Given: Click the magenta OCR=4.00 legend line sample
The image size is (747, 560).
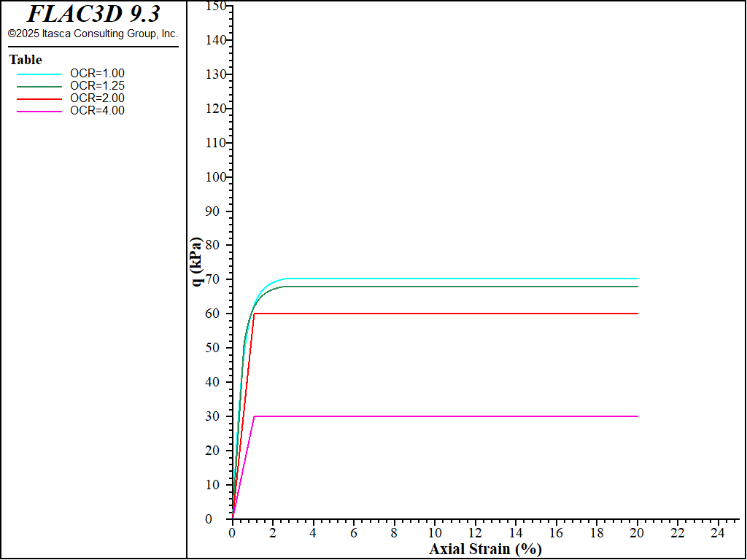Looking at the screenshot, I should click(x=40, y=111).
